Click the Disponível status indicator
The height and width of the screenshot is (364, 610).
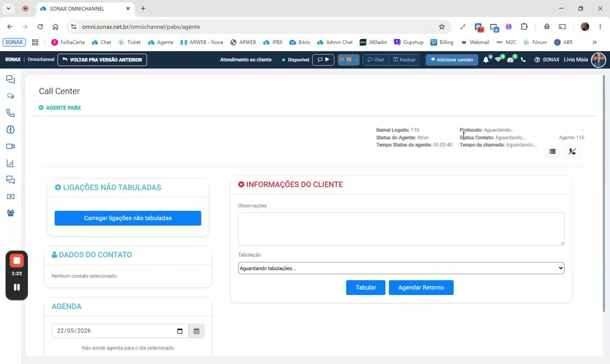pyautogui.click(x=296, y=60)
